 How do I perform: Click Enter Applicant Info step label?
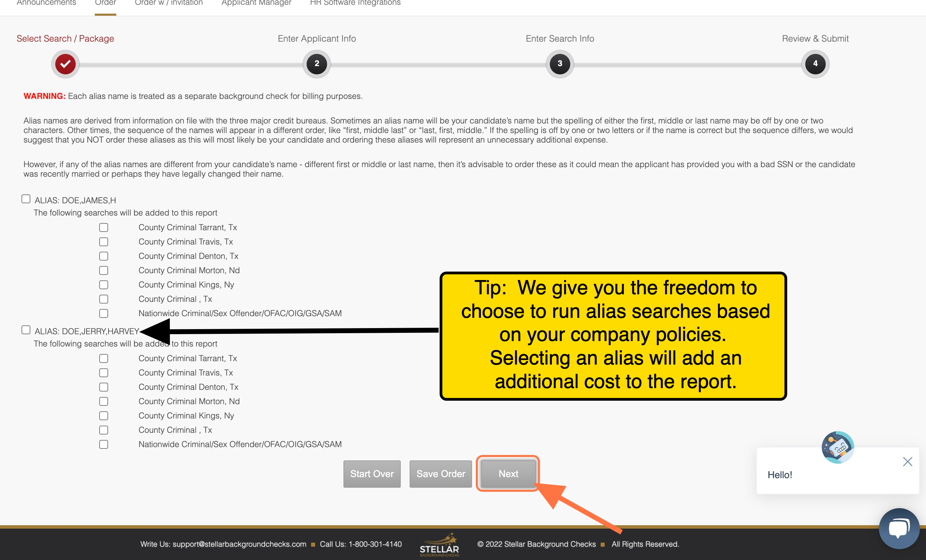(x=317, y=38)
